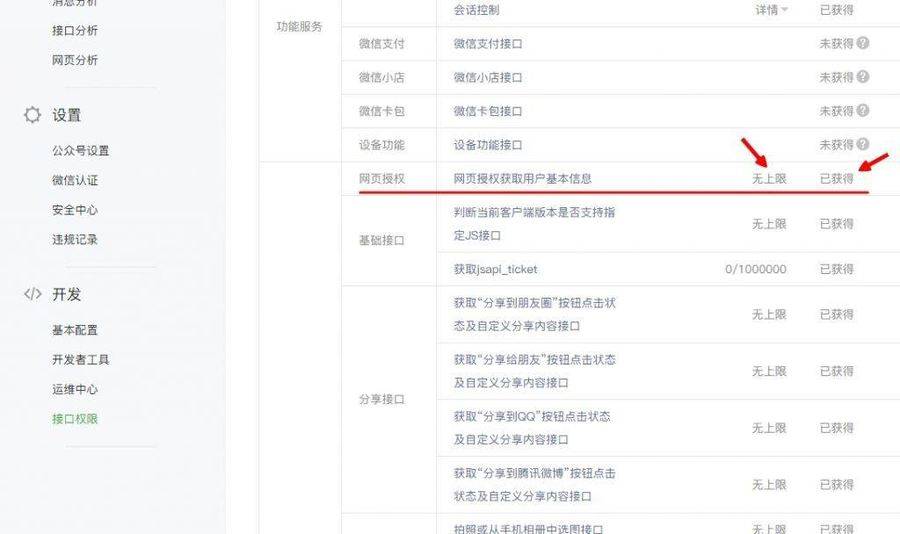Image resolution: width=900 pixels, height=534 pixels.
Task: Open 微信认证 settings page
Action: (x=75, y=180)
